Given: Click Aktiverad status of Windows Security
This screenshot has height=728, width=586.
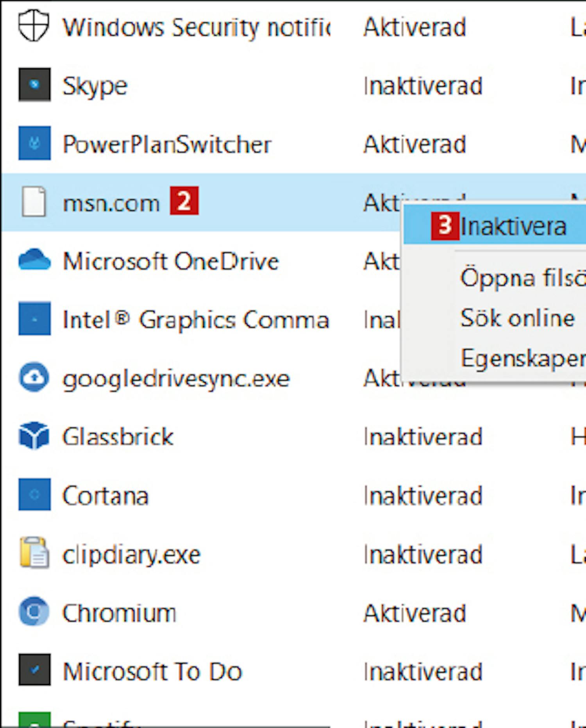Looking at the screenshot, I should click(x=415, y=27).
